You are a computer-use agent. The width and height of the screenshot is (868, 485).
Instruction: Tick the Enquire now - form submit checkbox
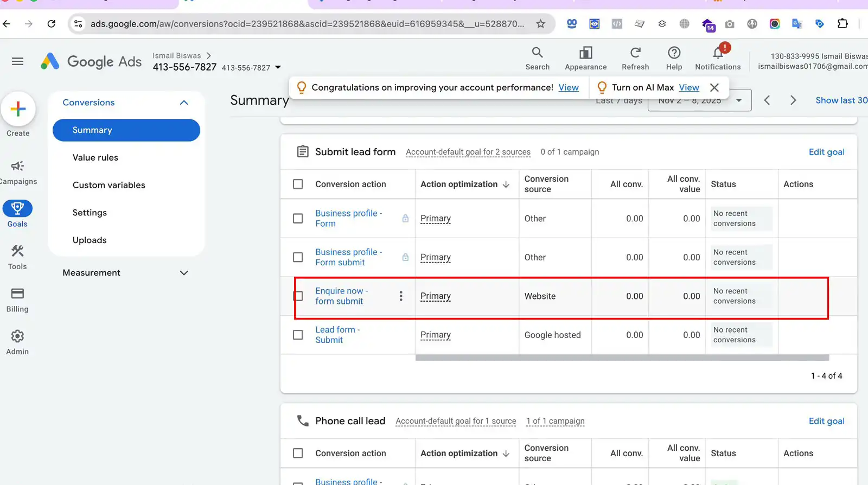298,296
